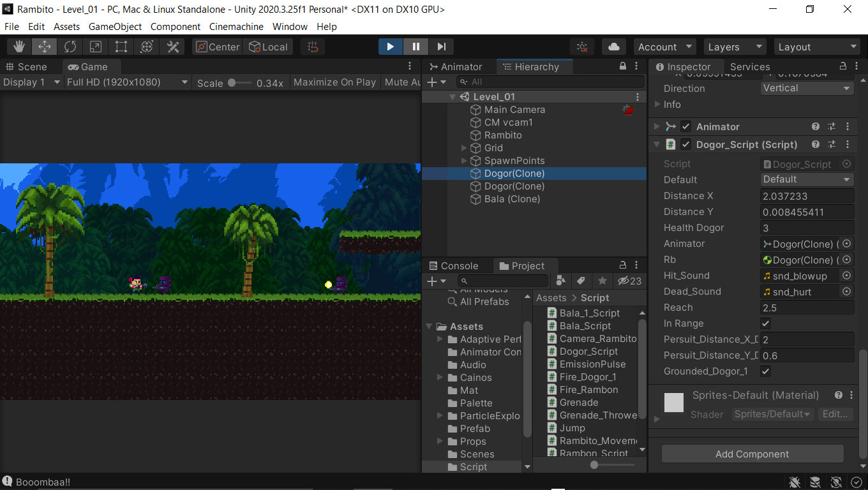Disable Dogor_Script component checkbox
Viewport: 868px width, 490px height.
point(685,145)
